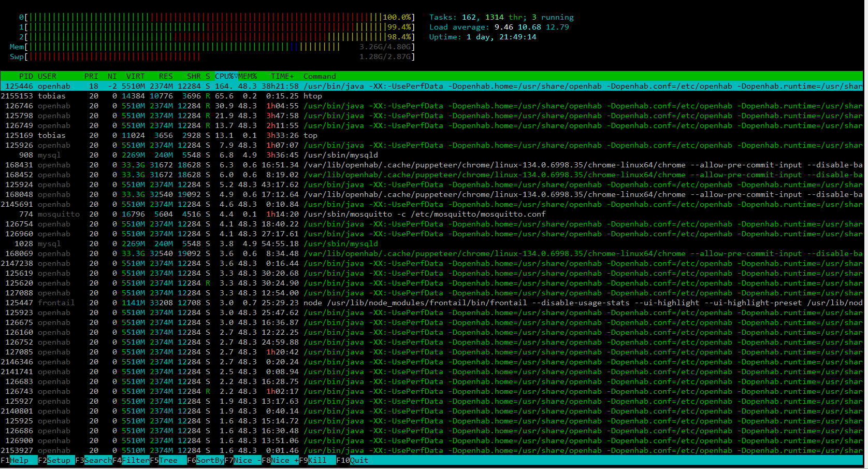
Task: Click the Load average 9.46 readout
Action: [499, 27]
